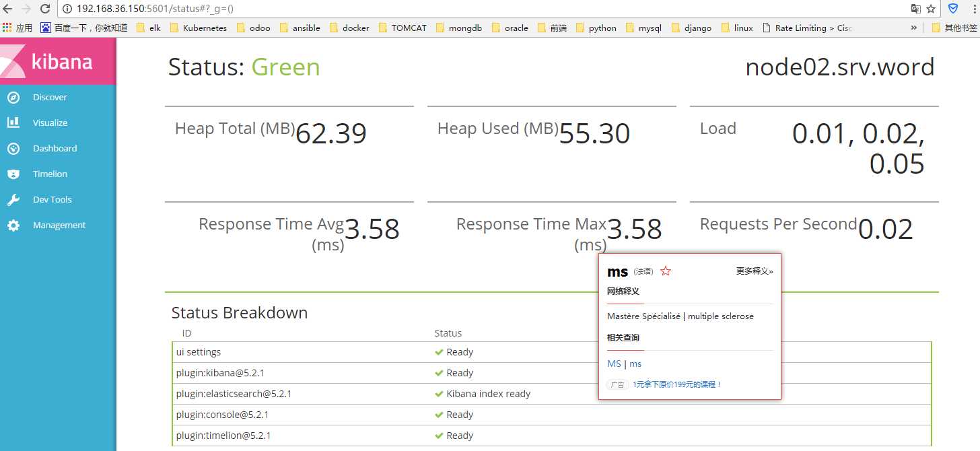
Task: Click the site info icon beside the URL
Action: pyautogui.click(x=68, y=9)
